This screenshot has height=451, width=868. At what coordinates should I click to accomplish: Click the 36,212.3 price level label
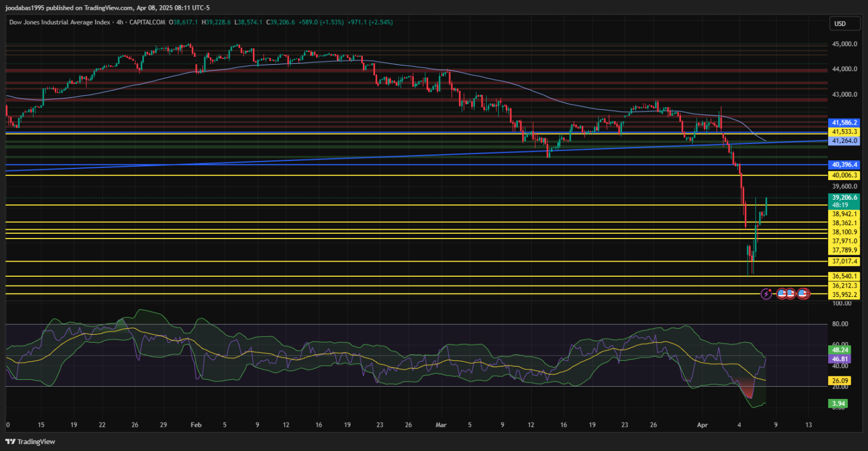pyautogui.click(x=844, y=285)
